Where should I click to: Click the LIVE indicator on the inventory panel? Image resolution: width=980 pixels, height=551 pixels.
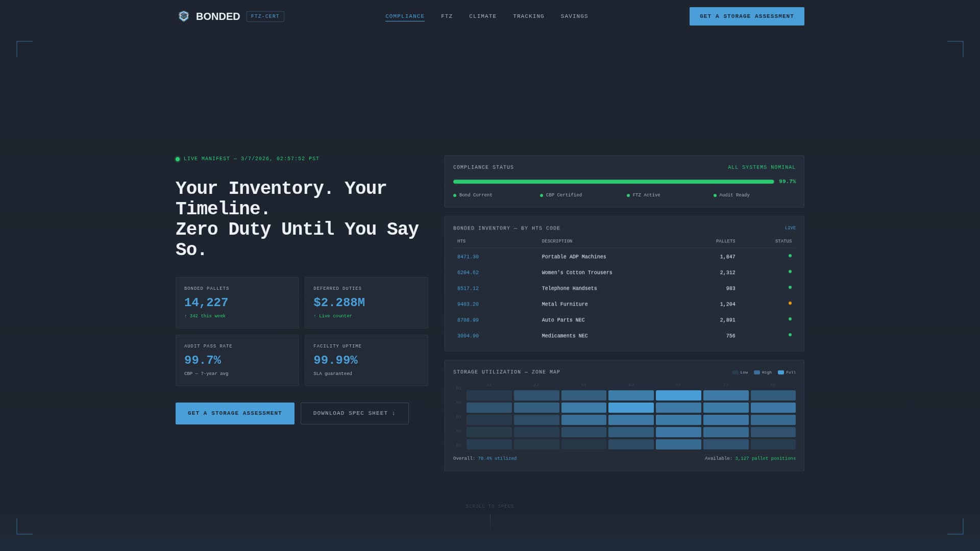[x=791, y=228]
